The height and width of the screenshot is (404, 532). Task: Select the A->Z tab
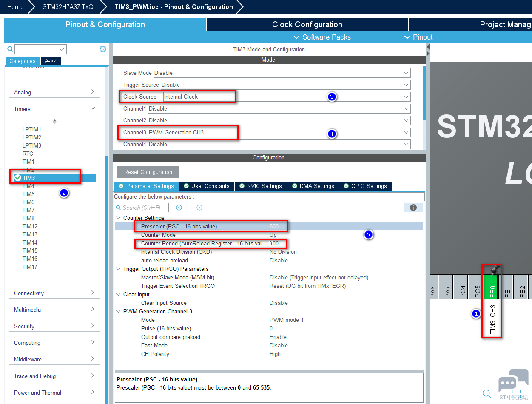51,61
